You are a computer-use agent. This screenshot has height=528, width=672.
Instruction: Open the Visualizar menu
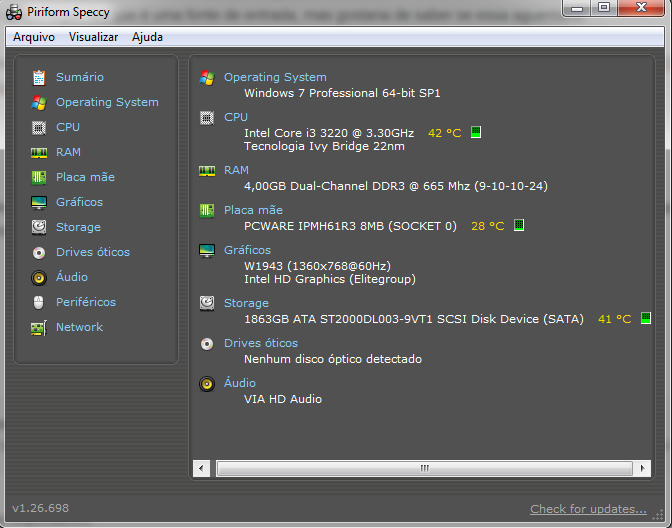(93, 37)
